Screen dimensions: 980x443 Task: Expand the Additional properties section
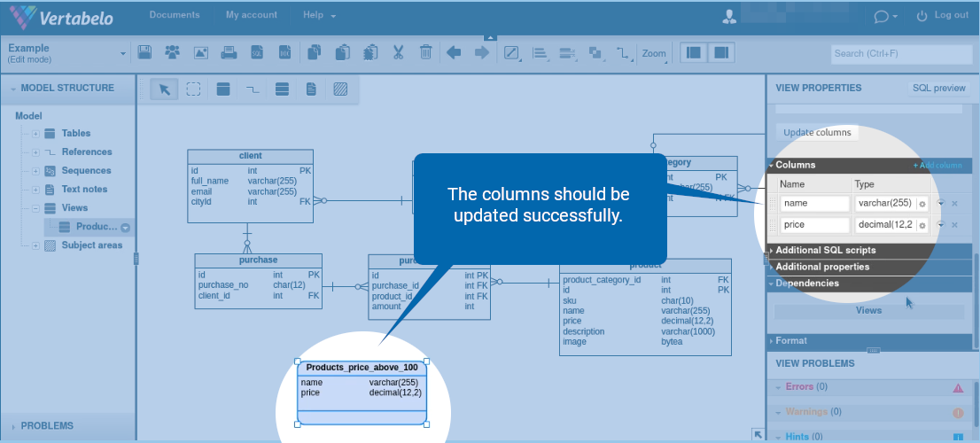point(868,267)
